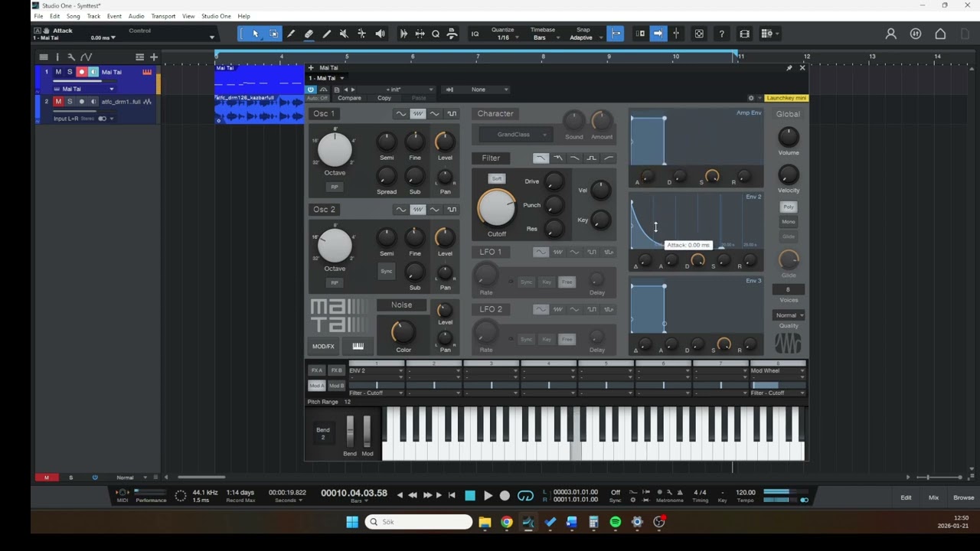Show the keyboard icon panel in Mai Tai
This screenshot has width=980, height=551.
[358, 346]
